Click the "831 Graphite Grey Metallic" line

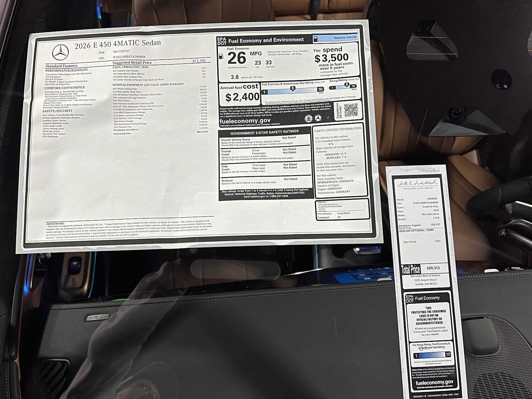click(x=126, y=71)
